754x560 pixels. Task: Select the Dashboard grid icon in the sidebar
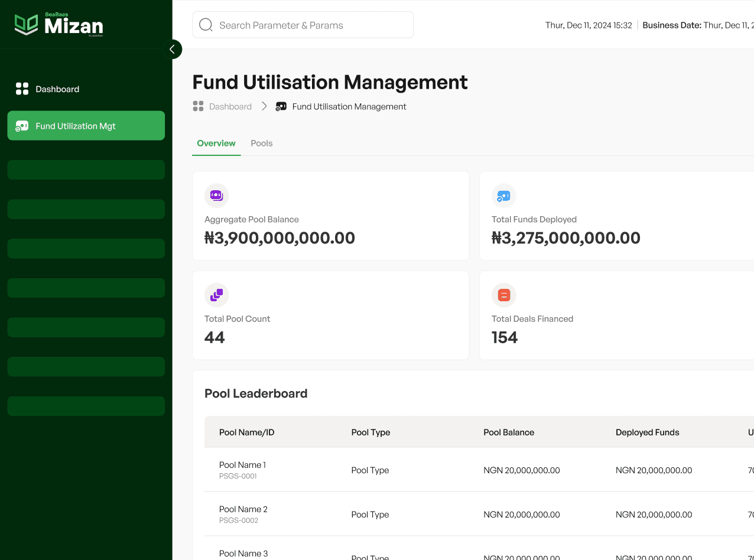[x=22, y=89]
